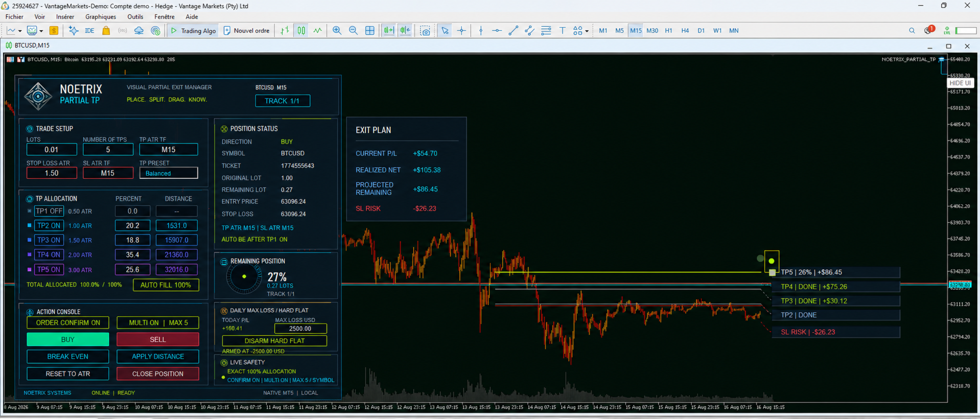Click the BREAK EVEN button
This screenshot has width=980, height=419.
click(x=68, y=357)
